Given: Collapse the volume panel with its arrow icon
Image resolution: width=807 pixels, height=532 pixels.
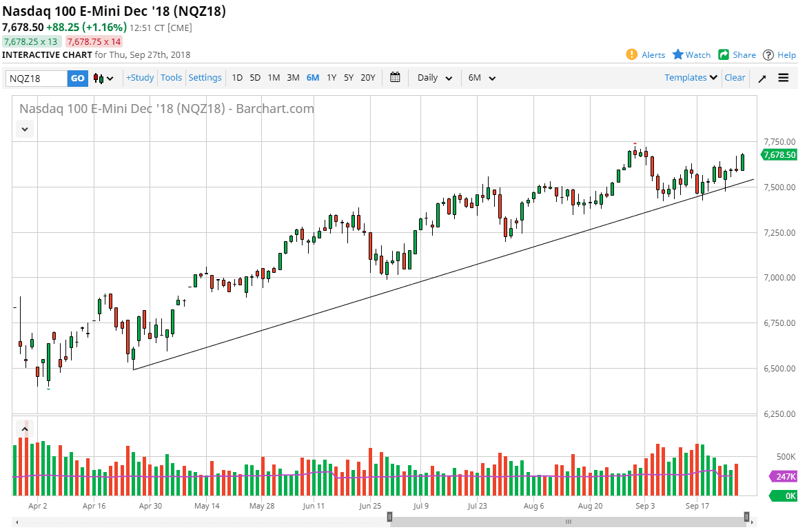Looking at the screenshot, I should click(25, 429).
